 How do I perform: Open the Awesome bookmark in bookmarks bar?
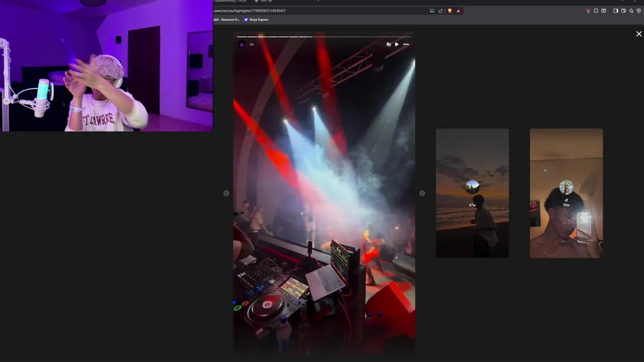pyautogui.click(x=226, y=20)
